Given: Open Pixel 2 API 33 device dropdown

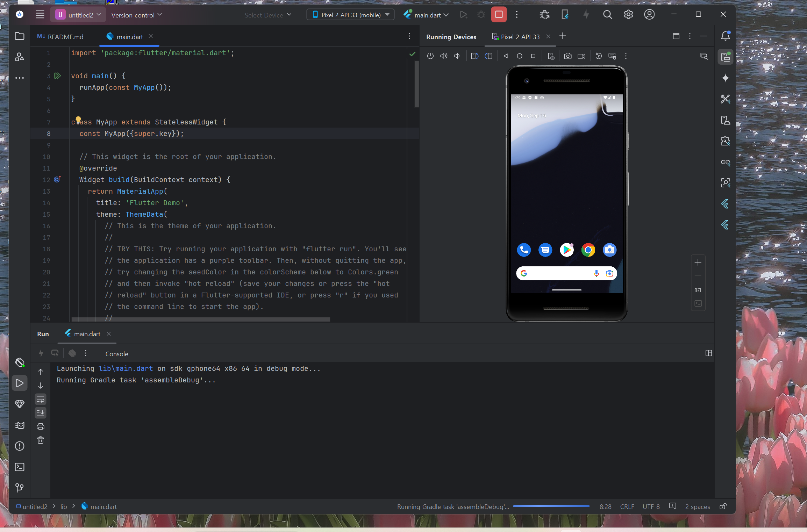Looking at the screenshot, I should 351,15.
